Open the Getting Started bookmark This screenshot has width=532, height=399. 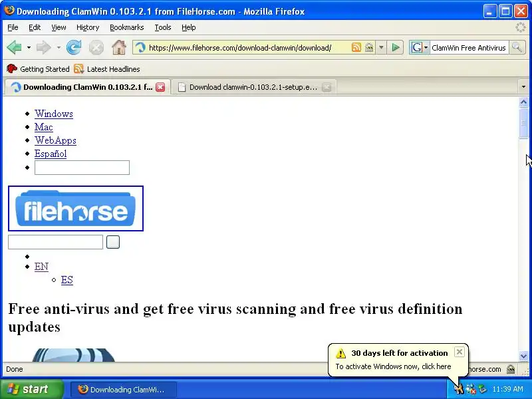[x=38, y=69]
